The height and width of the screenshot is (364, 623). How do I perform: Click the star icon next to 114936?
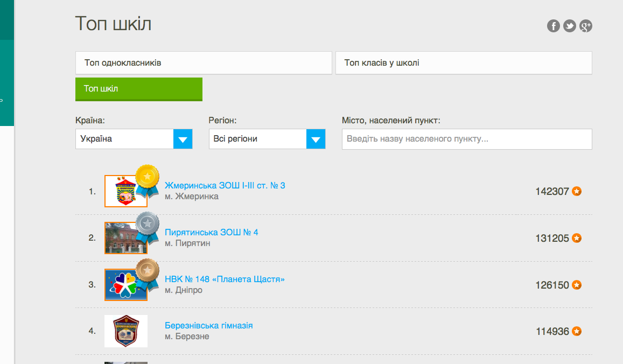click(x=577, y=331)
